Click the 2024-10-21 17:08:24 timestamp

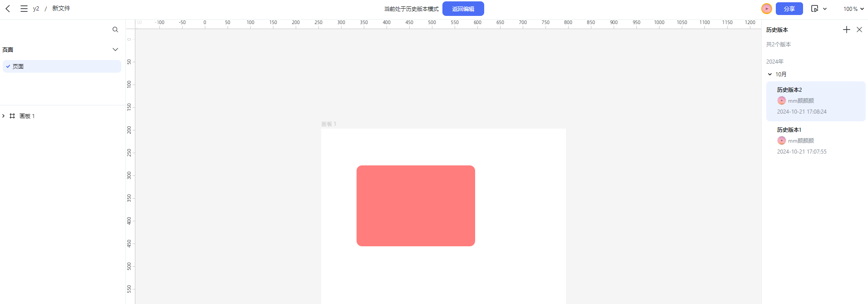click(x=802, y=112)
